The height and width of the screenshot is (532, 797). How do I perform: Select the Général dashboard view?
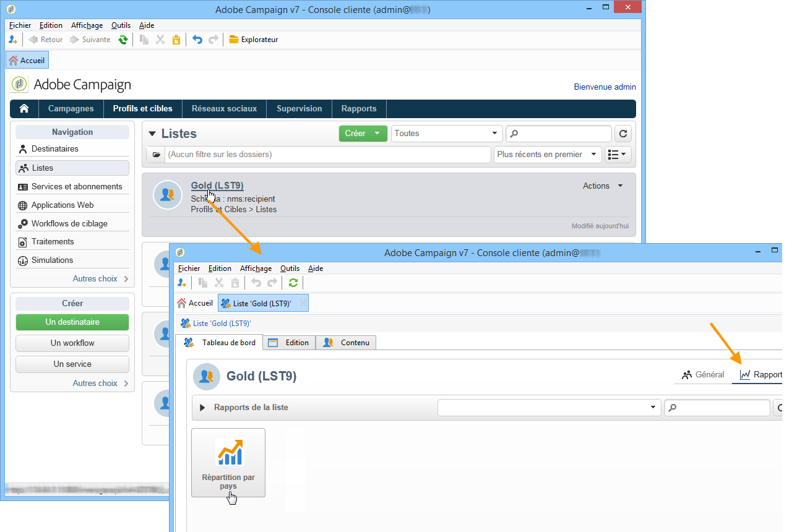[x=703, y=374]
